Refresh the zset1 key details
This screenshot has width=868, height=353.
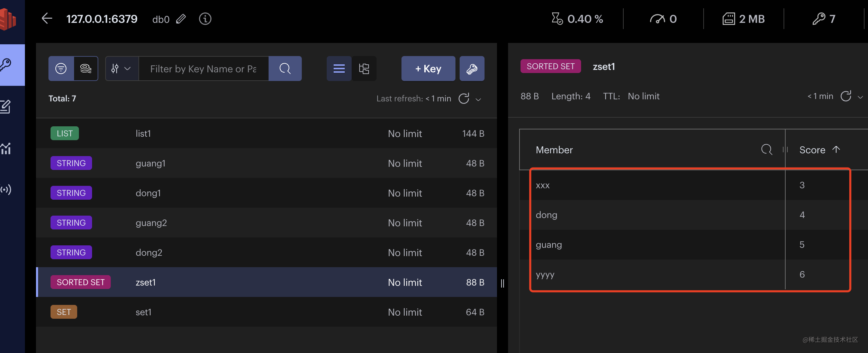(x=846, y=96)
